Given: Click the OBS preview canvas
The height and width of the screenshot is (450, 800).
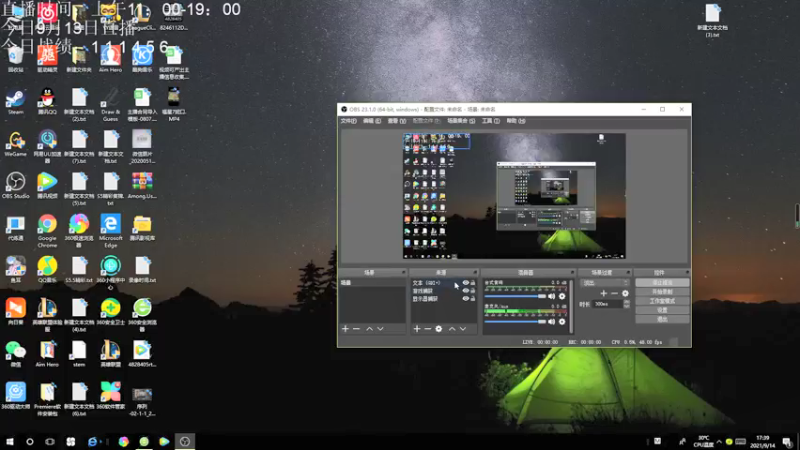Looking at the screenshot, I should [x=514, y=196].
